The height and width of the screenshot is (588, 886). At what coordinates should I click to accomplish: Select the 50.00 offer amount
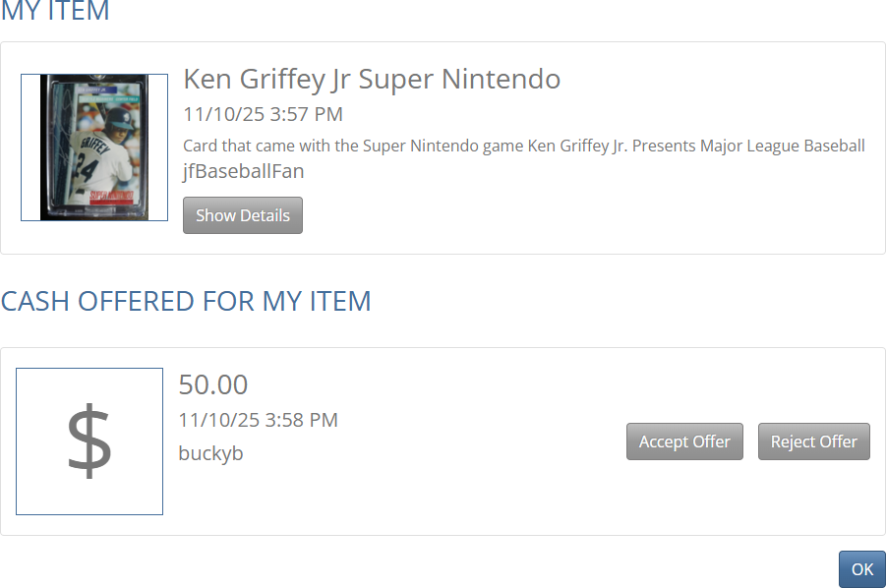coord(213,384)
